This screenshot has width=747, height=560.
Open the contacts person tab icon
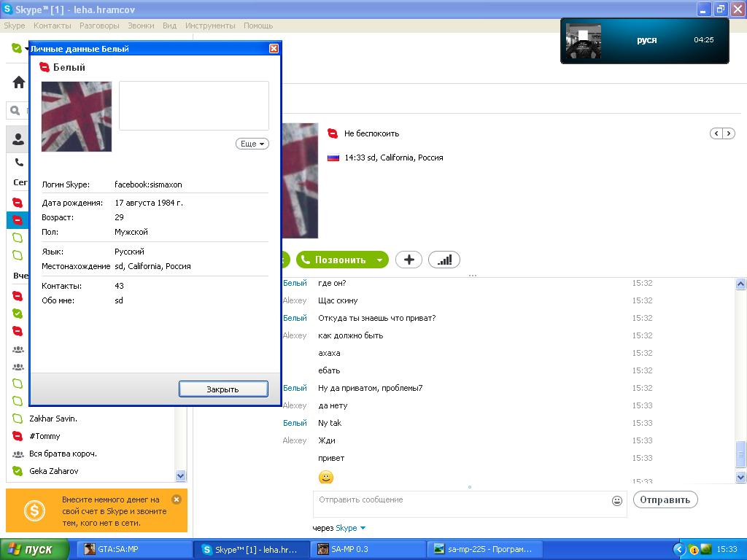point(18,139)
